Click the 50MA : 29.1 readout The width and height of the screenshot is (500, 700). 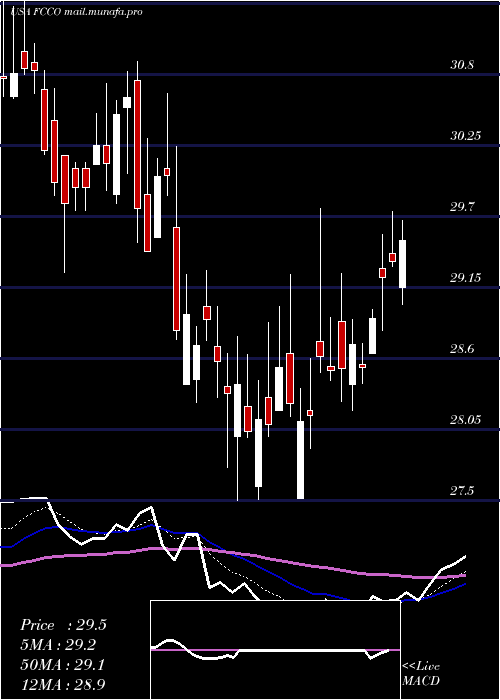(x=63, y=665)
